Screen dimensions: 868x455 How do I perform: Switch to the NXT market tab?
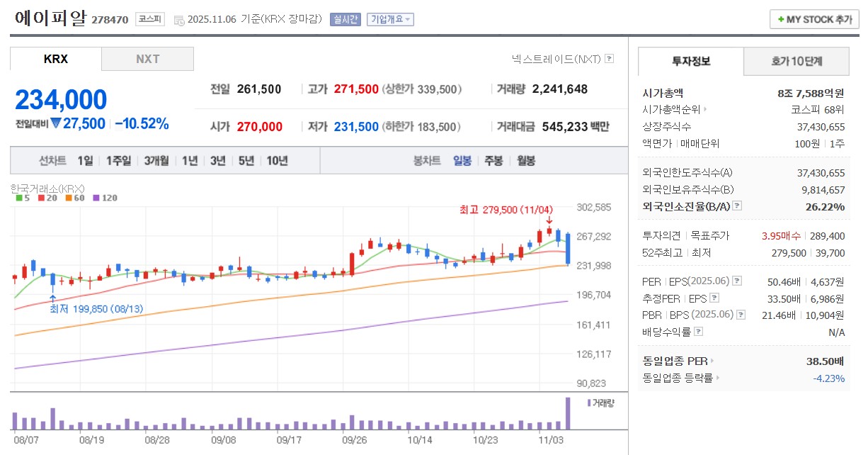coord(147,59)
